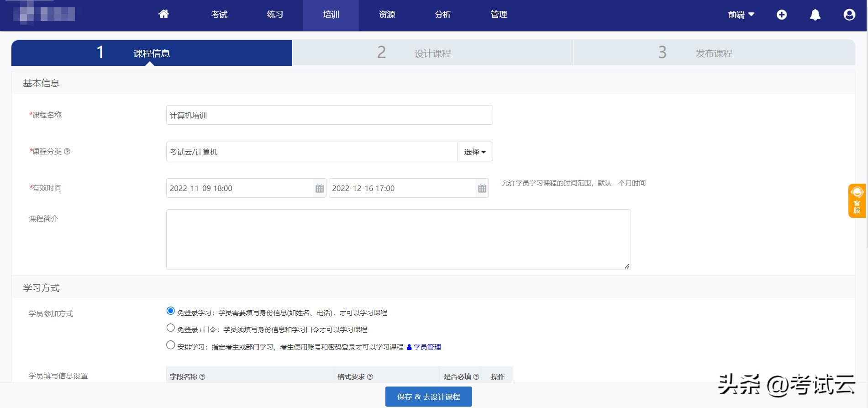Click the hint text 允许学员学习课程的时间范围
This screenshot has width=868, height=408.
[573, 183]
